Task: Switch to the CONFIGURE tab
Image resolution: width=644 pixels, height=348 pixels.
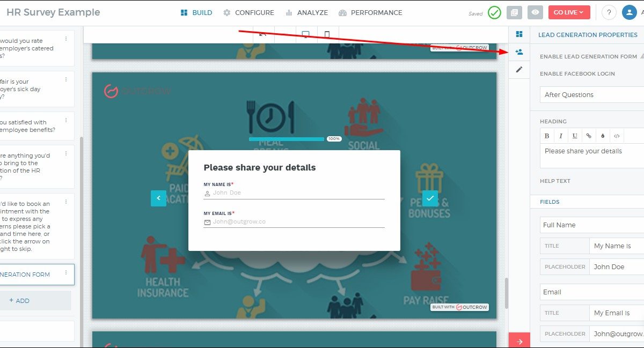Action: point(248,13)
